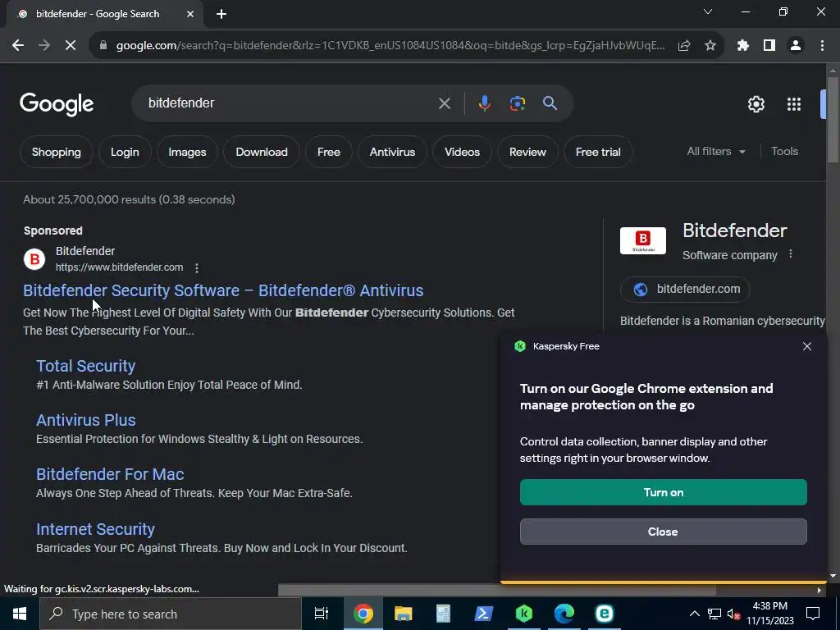The height and width of the screenshot is (630, 840).
Task: Switch to Videos results
Action: point(462,152)
